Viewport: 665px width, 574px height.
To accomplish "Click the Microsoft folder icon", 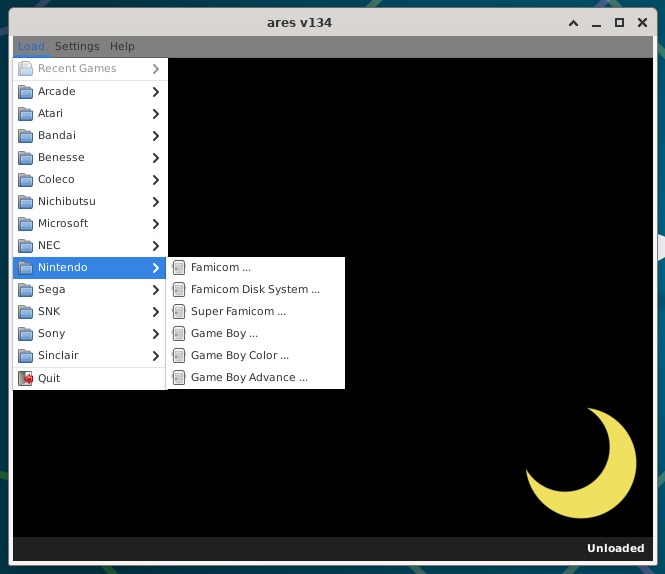I will 25,224.
